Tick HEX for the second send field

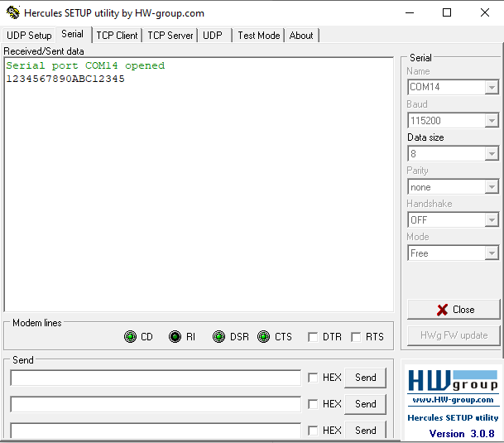(x=313, y=404)
